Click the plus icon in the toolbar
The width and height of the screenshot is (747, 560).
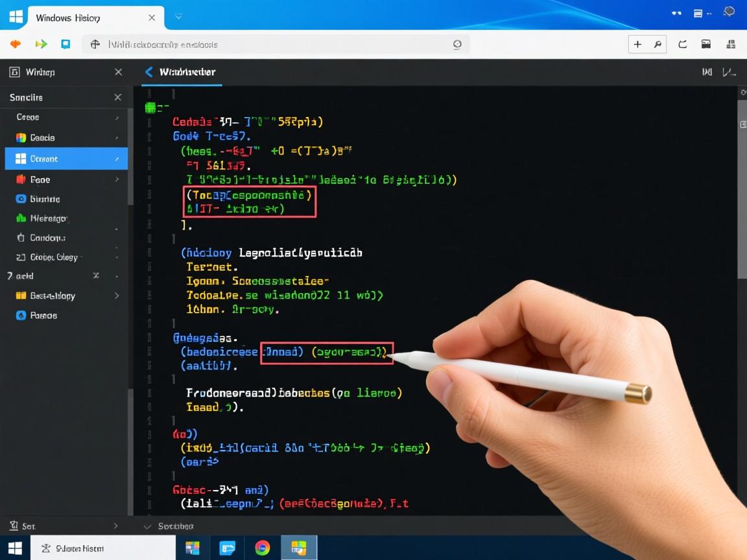click(x=638, y=44)
